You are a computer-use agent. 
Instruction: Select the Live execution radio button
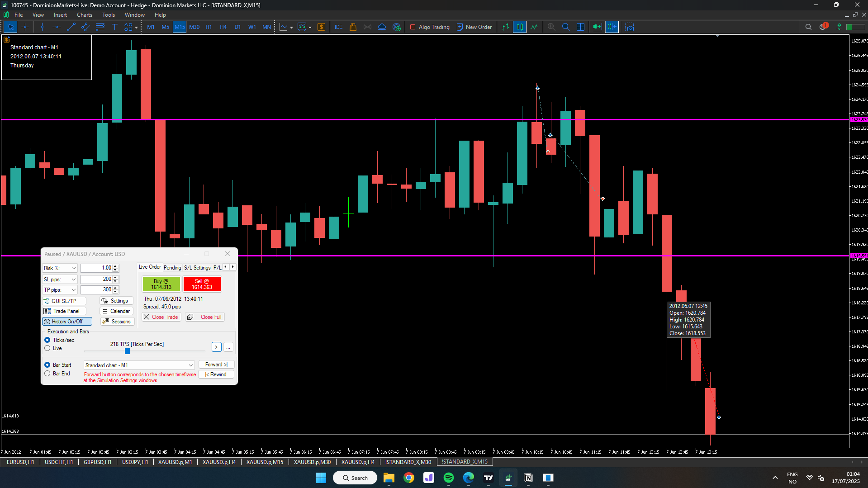[47, 348]
